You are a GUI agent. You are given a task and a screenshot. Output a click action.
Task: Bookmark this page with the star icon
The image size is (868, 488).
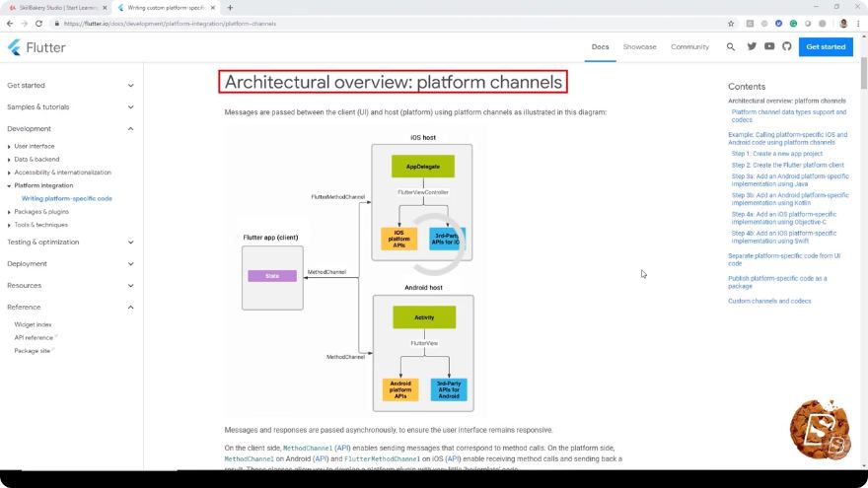(x=731, y=24)
